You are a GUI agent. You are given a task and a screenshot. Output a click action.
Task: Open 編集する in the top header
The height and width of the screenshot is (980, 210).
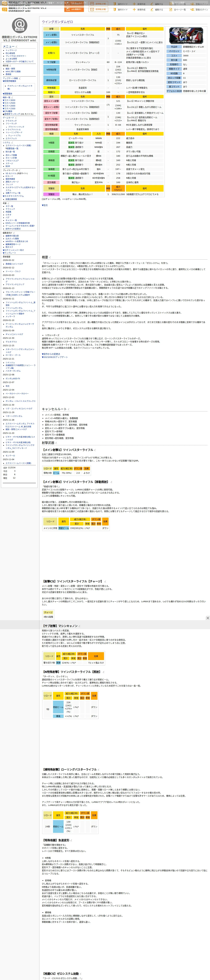(x=157, y=9)
